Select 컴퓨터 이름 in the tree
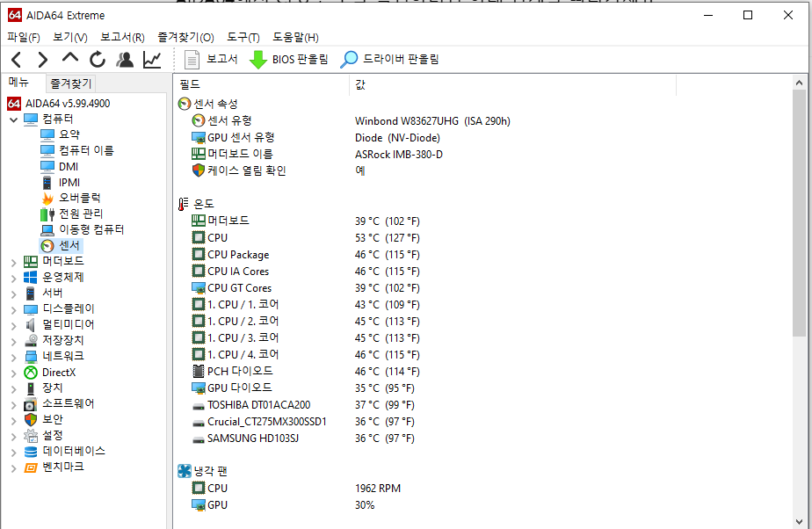 pyautogui.click(x=76, y=150)
